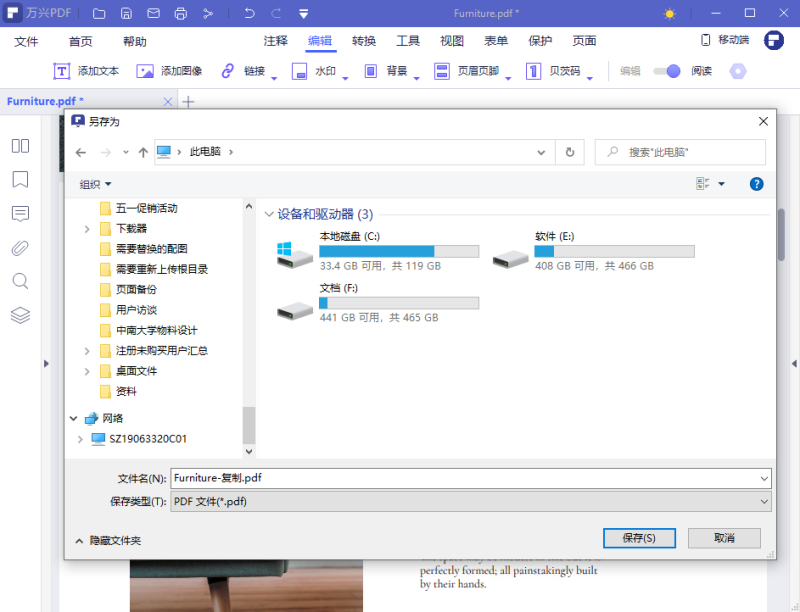Switch to the 转换 ribbon tab
800x612 pixels.
[362, 42]
